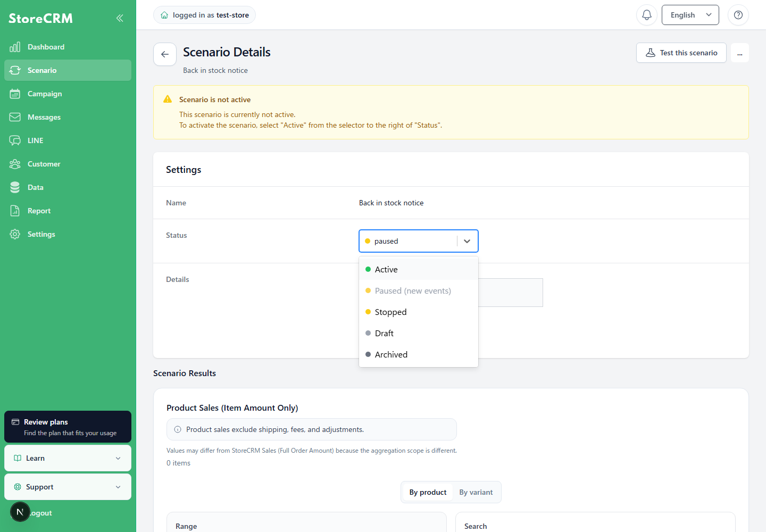This screenshot has width=766, height=532.
Task: Switch to By product tab
Action: click(x=428, y=492)
